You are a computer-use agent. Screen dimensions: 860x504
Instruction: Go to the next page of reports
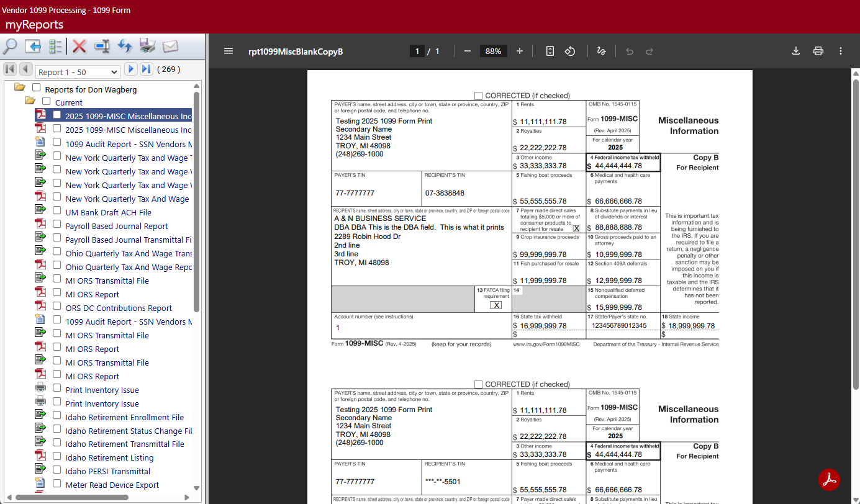coord(130,69)
